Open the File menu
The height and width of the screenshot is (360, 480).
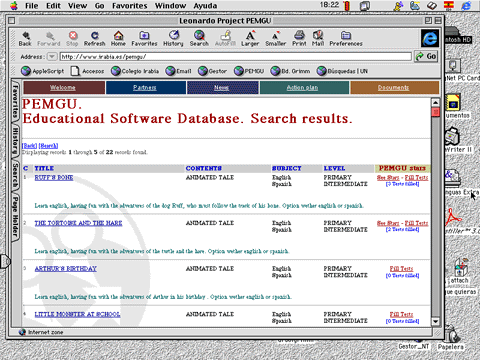coord(32,6)
